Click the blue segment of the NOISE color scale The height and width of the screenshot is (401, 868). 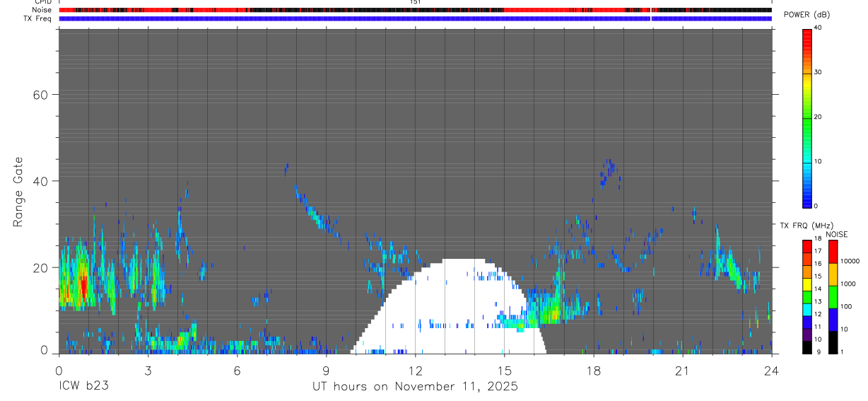(x=833, y=320)
